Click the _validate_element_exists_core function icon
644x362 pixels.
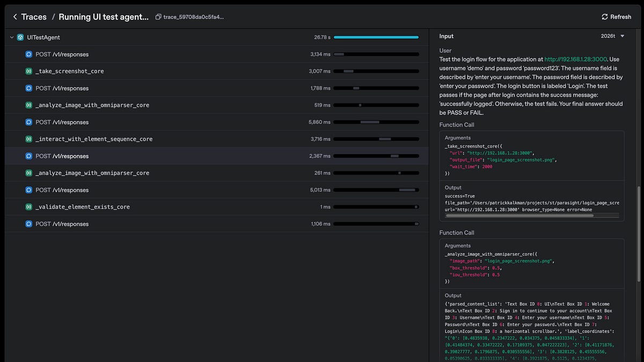point(28,207)
